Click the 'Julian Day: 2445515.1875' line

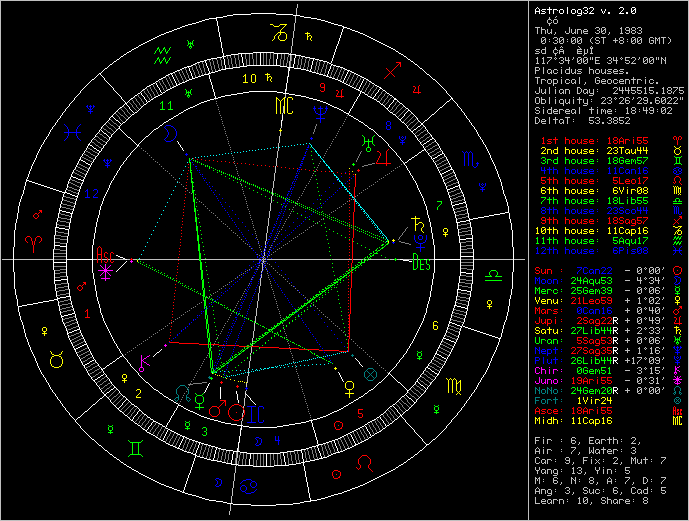609,91
